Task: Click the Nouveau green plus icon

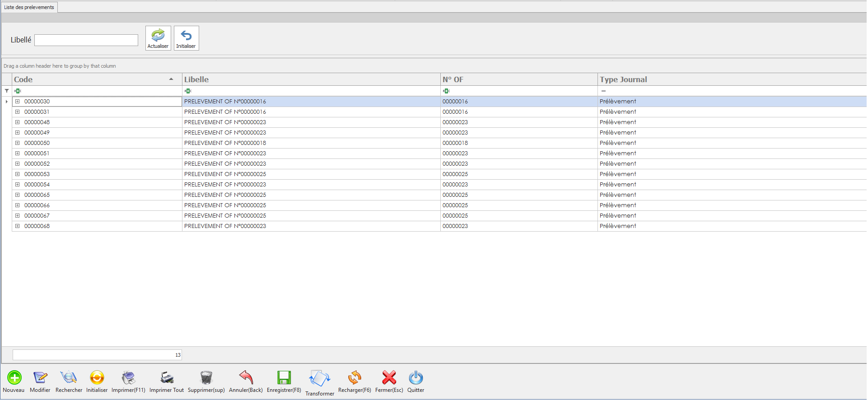Action: point(14,378)
